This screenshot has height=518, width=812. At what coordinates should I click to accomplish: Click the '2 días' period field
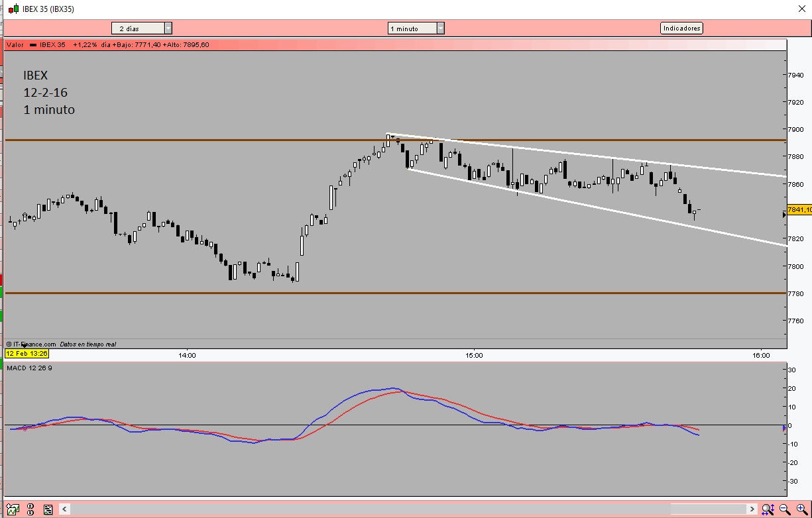pyautogui.click(x=138, y=28)
